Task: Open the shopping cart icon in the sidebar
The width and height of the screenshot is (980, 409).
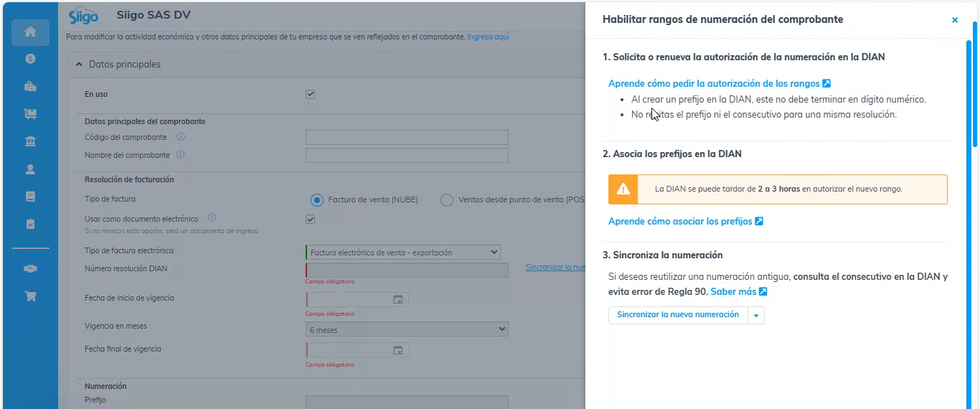Action: 30,296
